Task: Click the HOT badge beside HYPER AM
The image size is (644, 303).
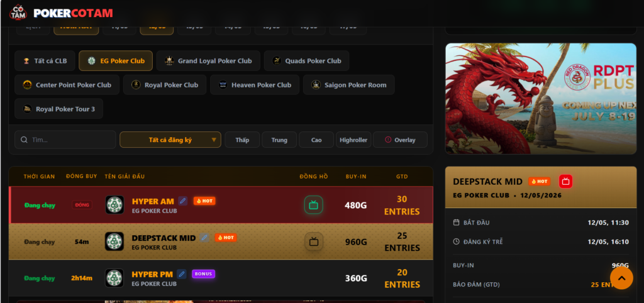Action: point(204,201)
